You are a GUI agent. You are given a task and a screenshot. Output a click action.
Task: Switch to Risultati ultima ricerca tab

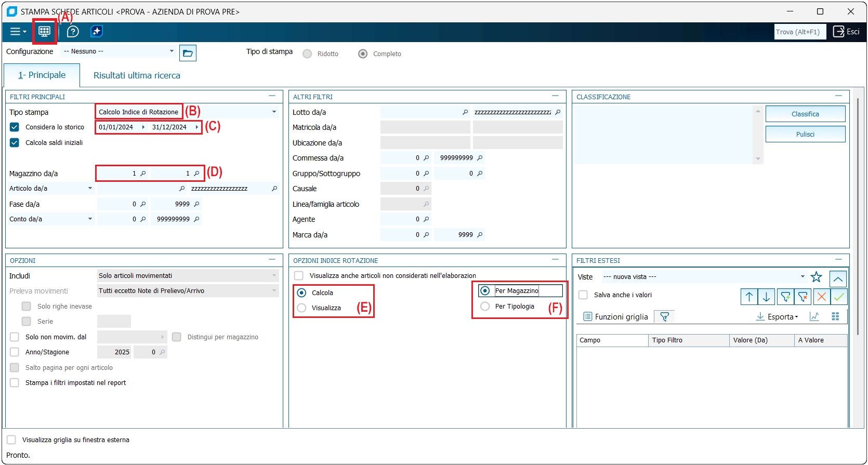137,76
